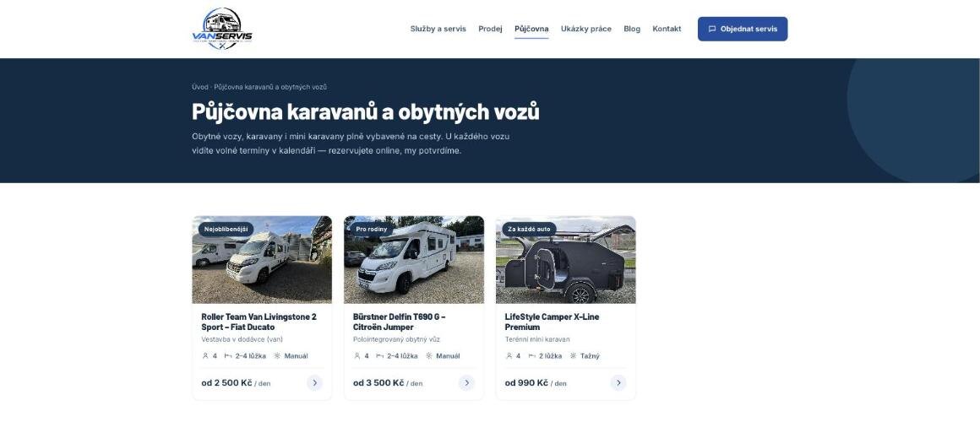Open the Bürstner Delfin T690 G photo

414,260
